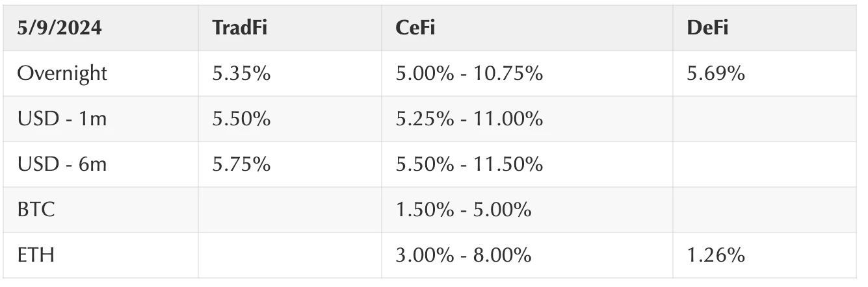Select the TradFi column header

(x=239, y=29)
